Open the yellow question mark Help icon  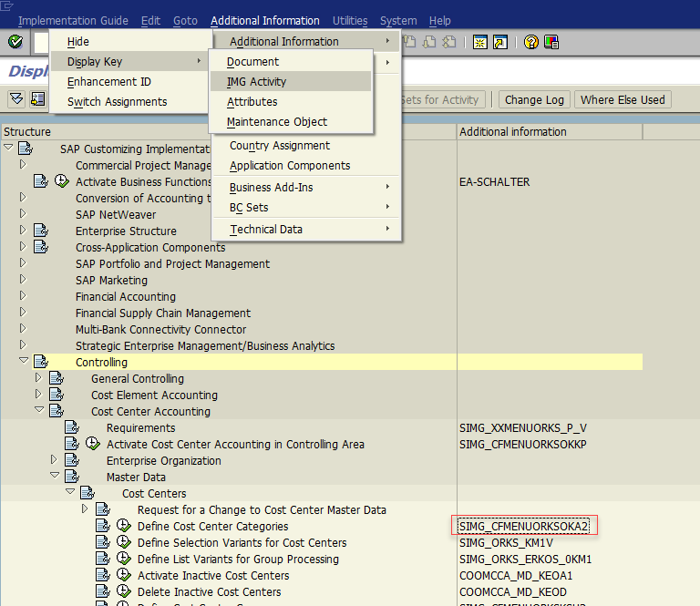click(531, 43)
